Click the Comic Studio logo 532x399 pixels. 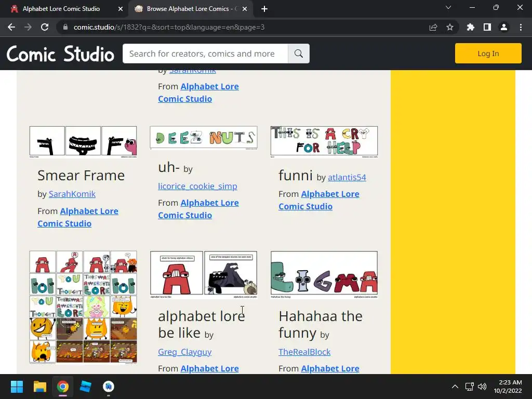pyautogui.click(x=60, y=54)
